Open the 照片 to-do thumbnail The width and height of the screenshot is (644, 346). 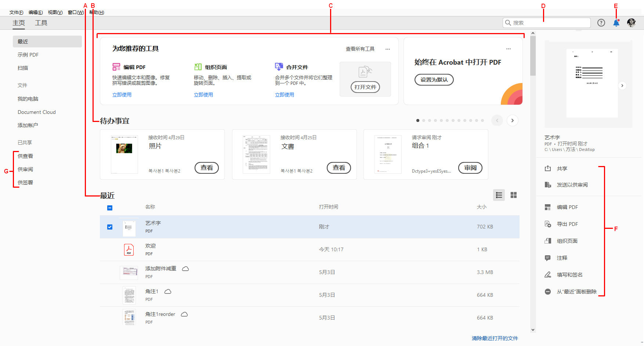(x=124, y=154)
